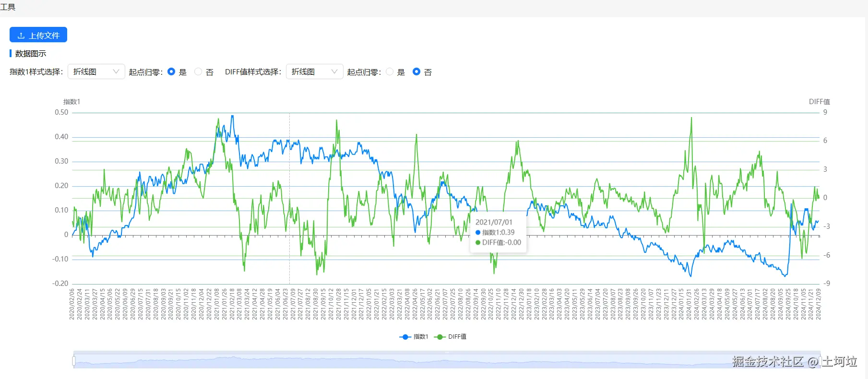Click the right axis label 9
This screenshot has width=868, height=379.
pos(825,112)
